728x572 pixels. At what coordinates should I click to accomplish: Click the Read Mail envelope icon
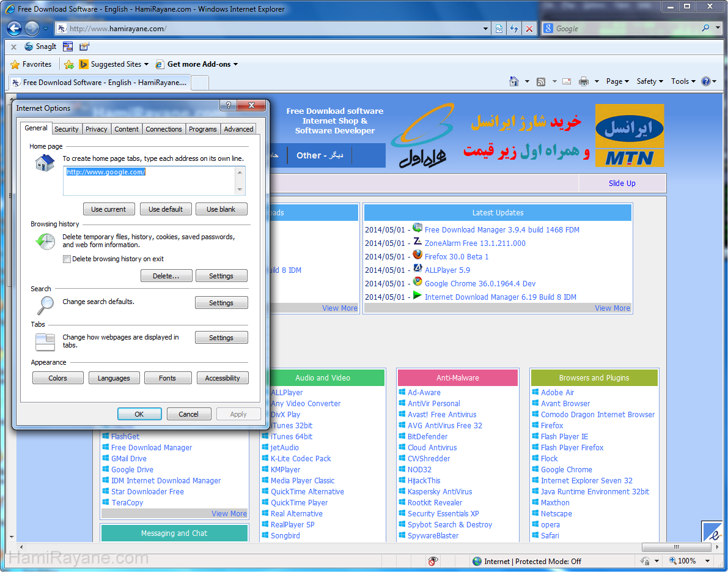[567, 81]
